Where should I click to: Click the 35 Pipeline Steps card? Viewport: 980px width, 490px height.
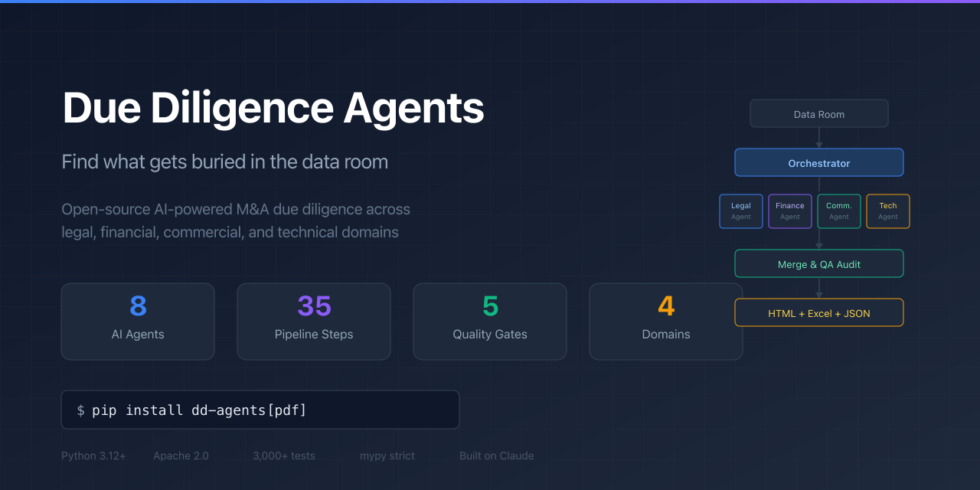coord(313,321)
